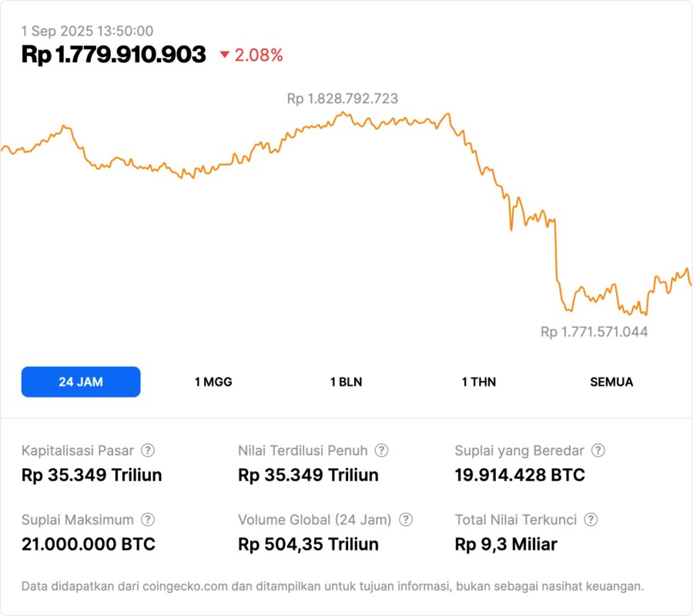
Task: Click the Suplai yang Beredar question mark
Action: tap(598, 450)
